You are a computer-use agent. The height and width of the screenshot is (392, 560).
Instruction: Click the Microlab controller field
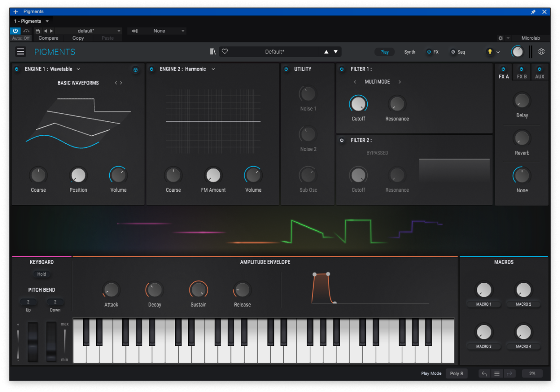point(531,38)
